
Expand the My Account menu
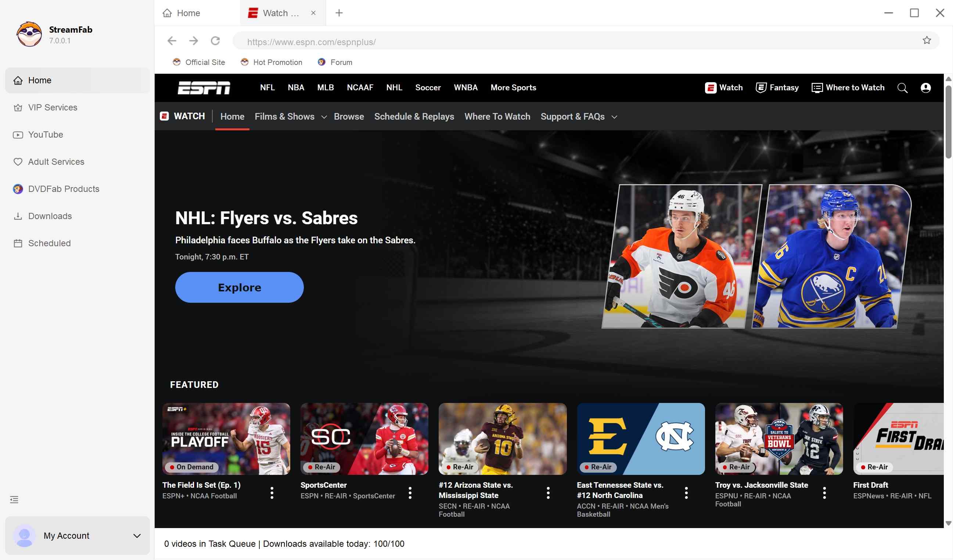136,535
